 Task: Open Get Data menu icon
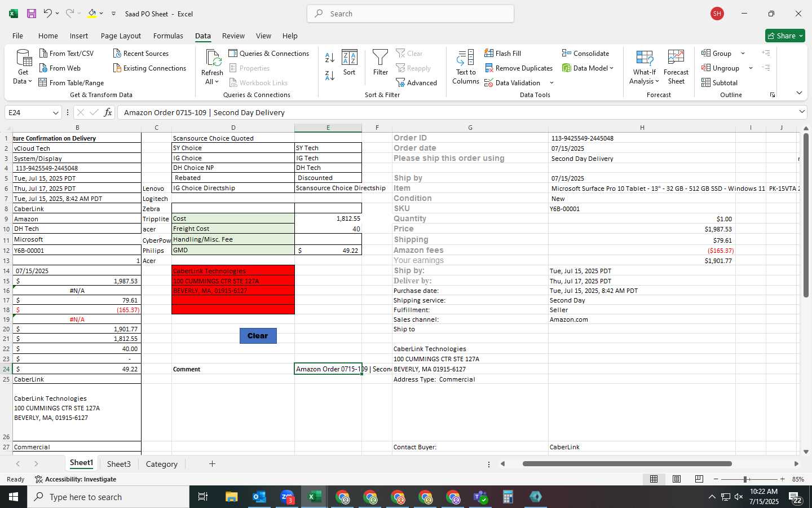[x=23, y=67]
